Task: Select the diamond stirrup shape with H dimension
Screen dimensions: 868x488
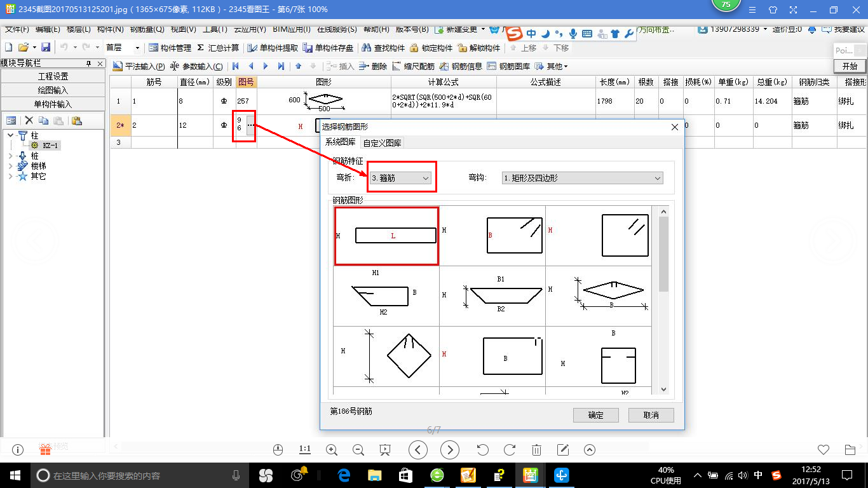Action: (x=386, y=356)
